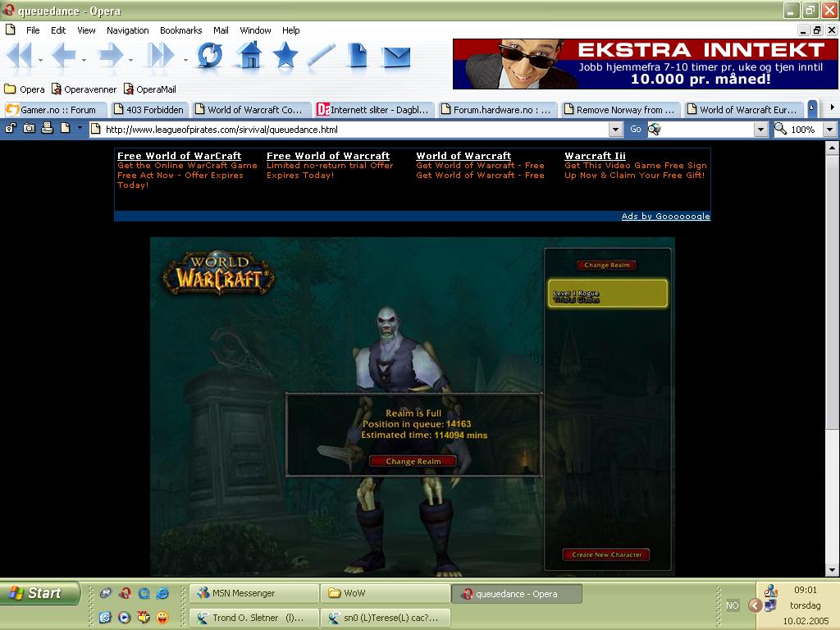
Task: Go forward with the Forward arrow
Action: click(111, 55)
